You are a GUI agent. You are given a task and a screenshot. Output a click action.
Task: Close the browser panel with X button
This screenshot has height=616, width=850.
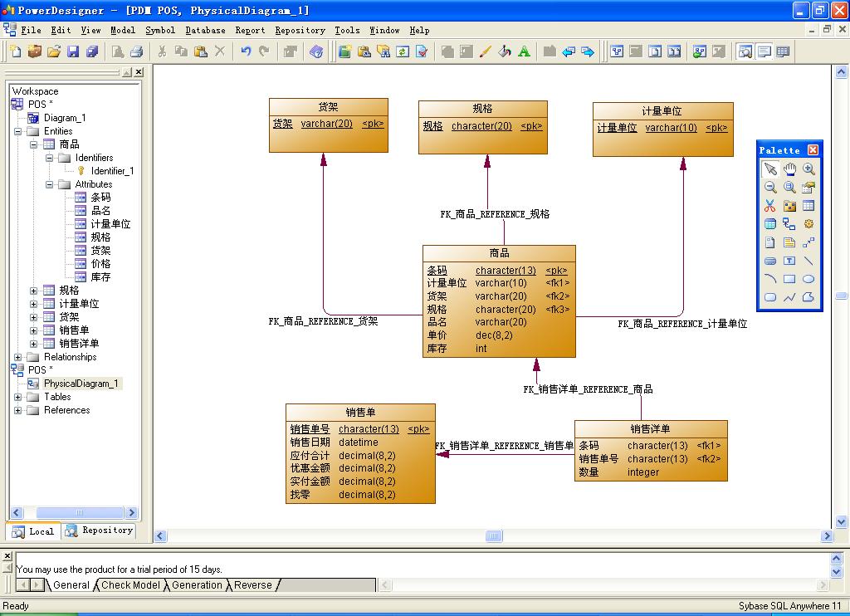point(139,71)
